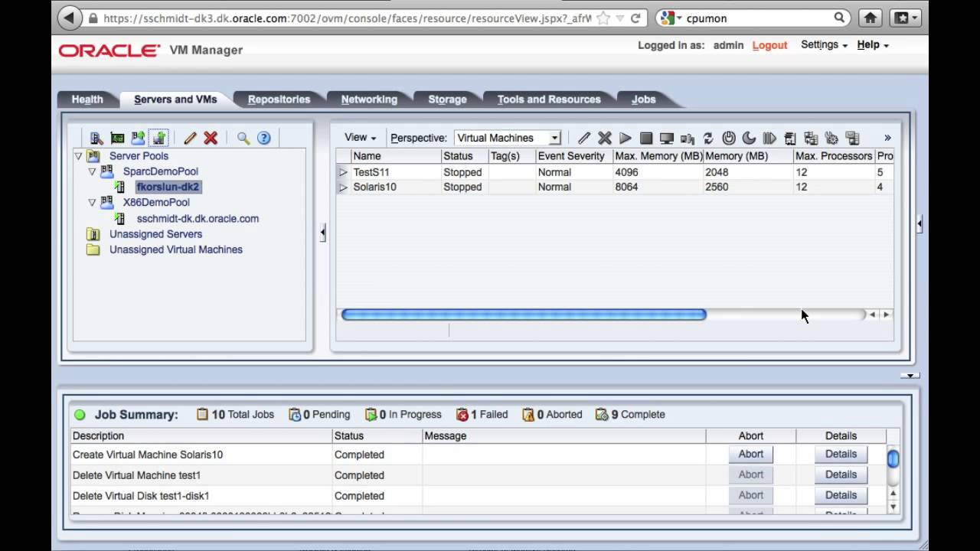Open the Settings dropdown menu

(x=824, y=45)
